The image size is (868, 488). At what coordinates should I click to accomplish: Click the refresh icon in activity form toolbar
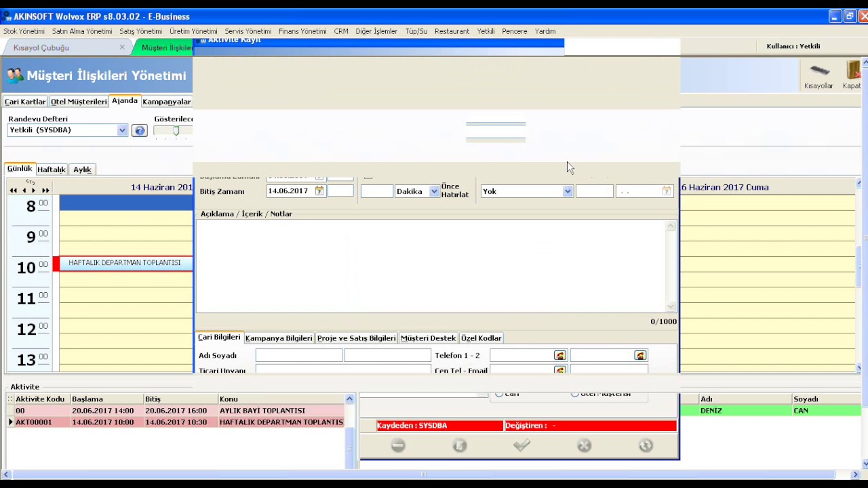click(x=646, y=445)
